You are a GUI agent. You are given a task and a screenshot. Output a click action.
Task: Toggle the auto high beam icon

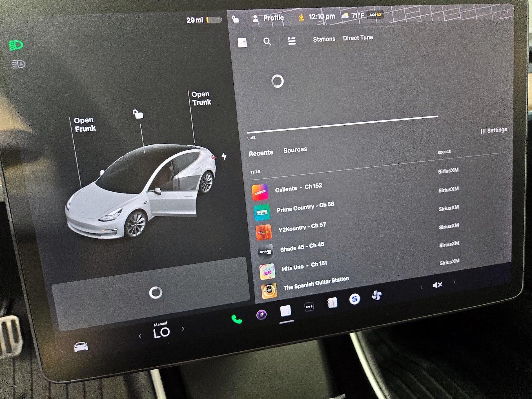coord(19,64)
